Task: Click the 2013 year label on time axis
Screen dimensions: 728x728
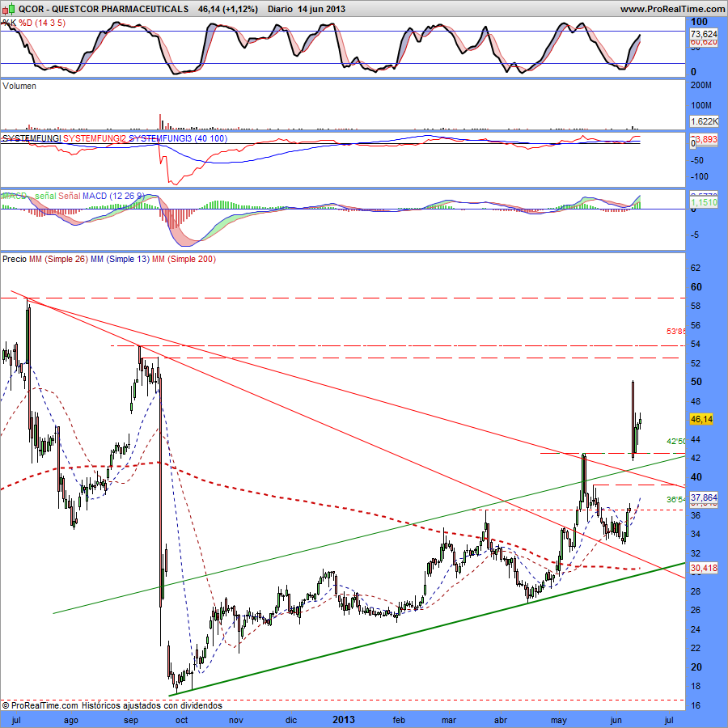Action: [x=344, y=720]
